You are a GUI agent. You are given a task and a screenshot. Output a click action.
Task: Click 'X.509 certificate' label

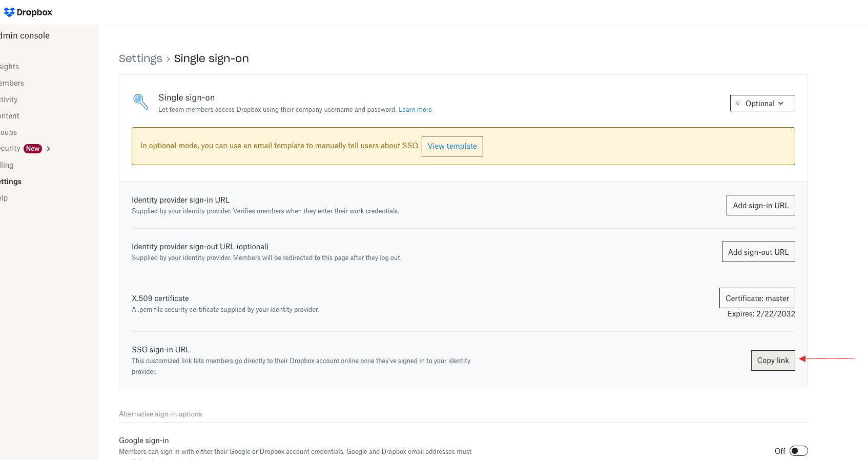160,298
